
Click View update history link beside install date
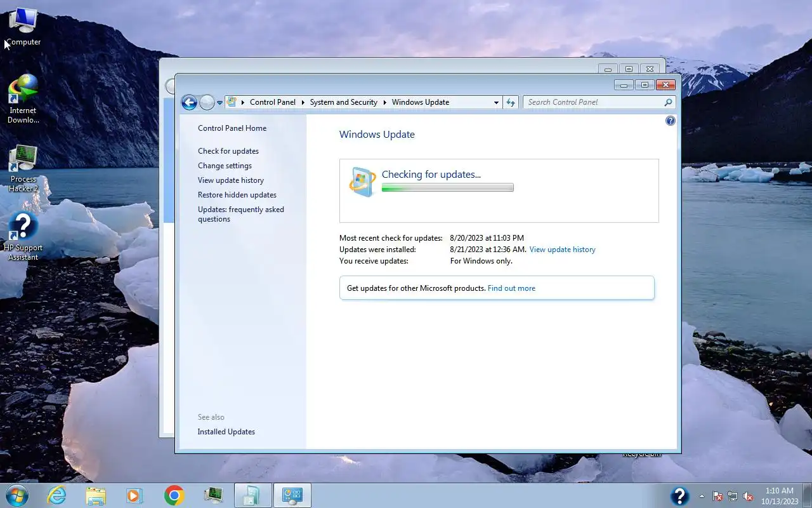tap(562, 250)
